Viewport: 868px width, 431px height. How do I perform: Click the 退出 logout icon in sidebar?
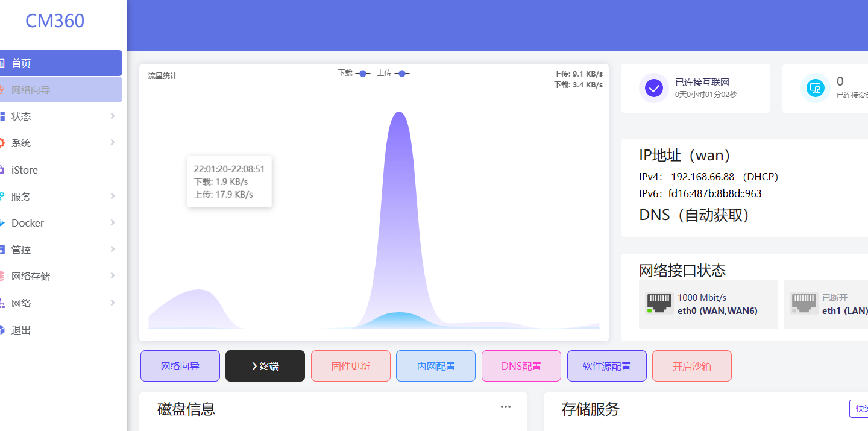[5, 330]
